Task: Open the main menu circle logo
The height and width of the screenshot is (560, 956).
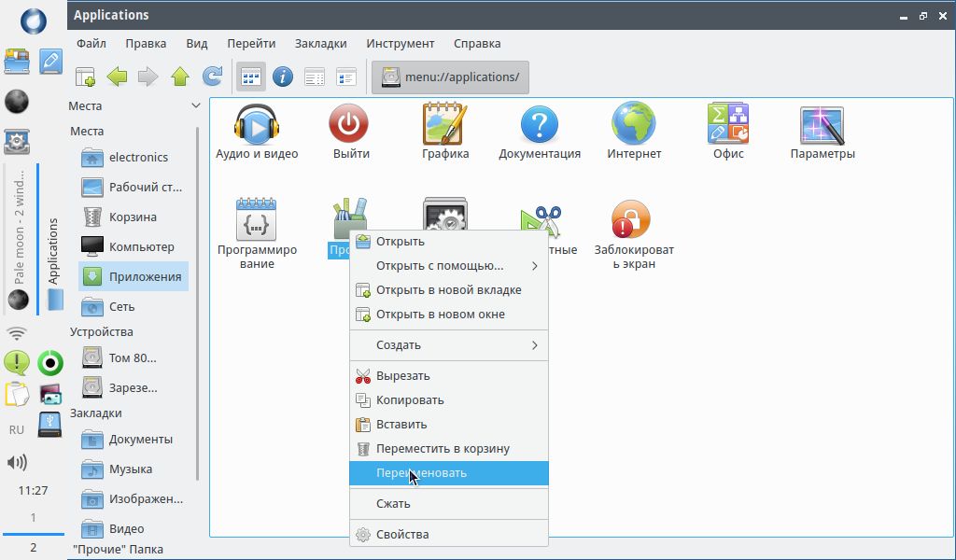Action: (x=33, y=21)
